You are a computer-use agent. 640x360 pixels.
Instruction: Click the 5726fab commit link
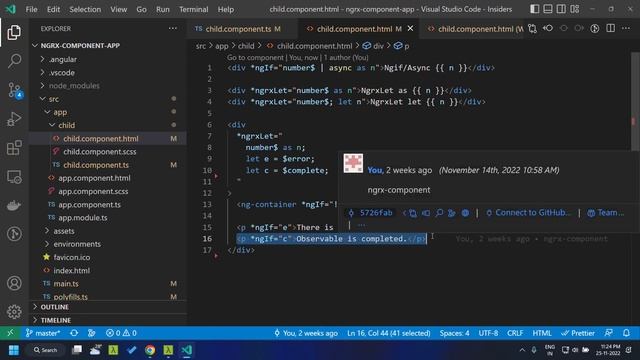[371, 213]
